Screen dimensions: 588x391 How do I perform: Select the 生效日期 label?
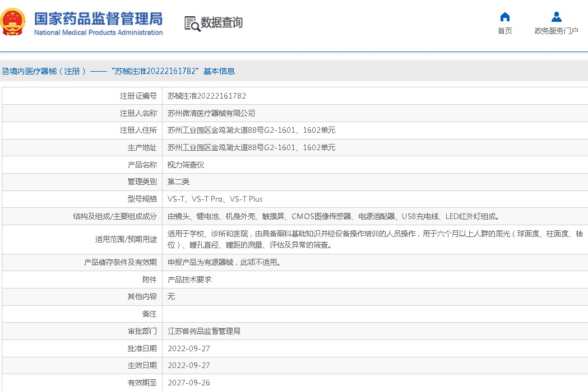[x=142, y=365]
